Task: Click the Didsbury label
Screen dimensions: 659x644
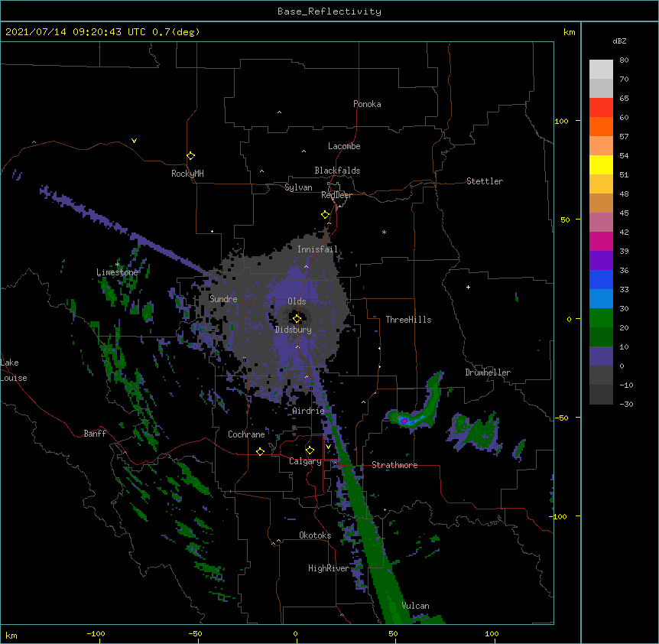Action: click(293, 330)
